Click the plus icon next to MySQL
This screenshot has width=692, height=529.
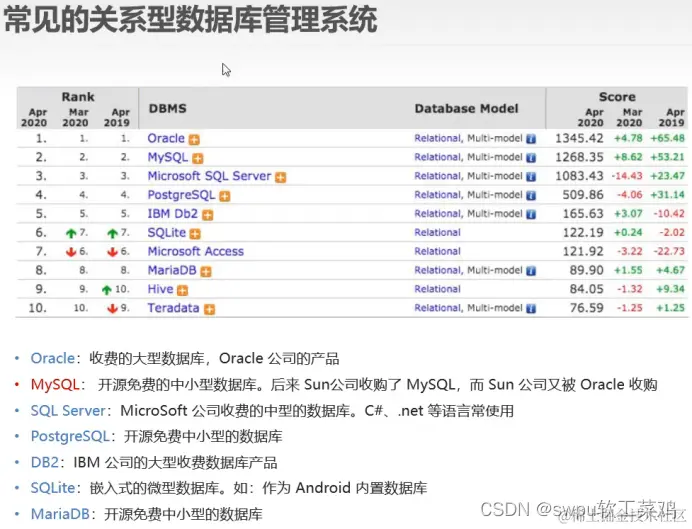[x=198, y=158]
